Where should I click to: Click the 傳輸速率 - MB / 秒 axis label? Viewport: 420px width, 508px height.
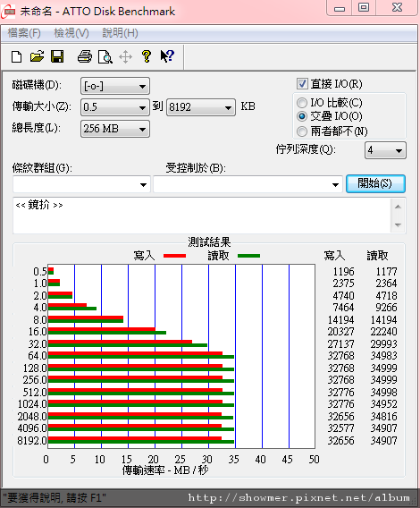tap(165, 470)
